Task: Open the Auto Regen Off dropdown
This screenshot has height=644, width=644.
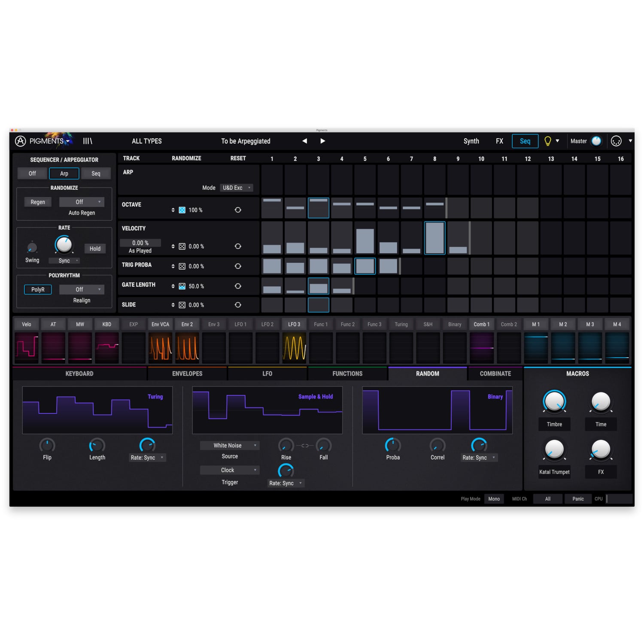Action: [x=82, y=202]
